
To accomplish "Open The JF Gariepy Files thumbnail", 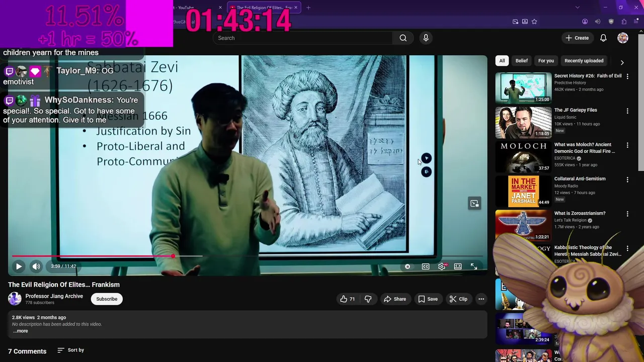I will click(523, 122).
